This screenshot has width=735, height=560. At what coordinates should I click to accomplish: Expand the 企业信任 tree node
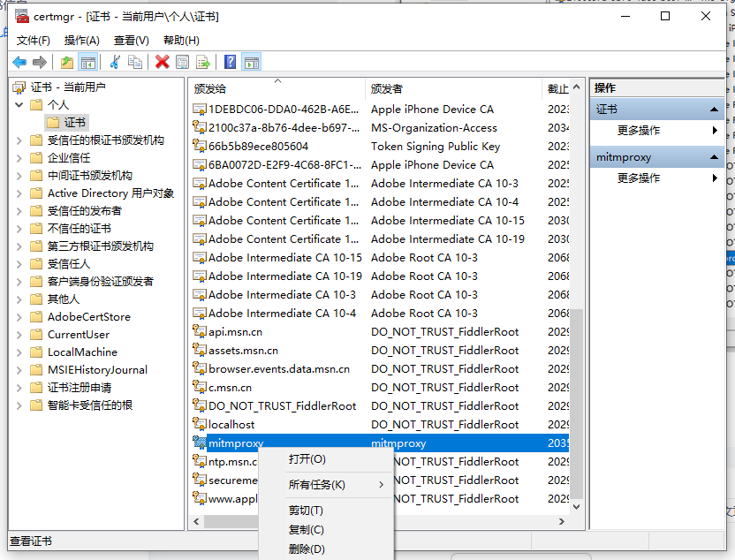pyautogui.click(x=19, y=158)
